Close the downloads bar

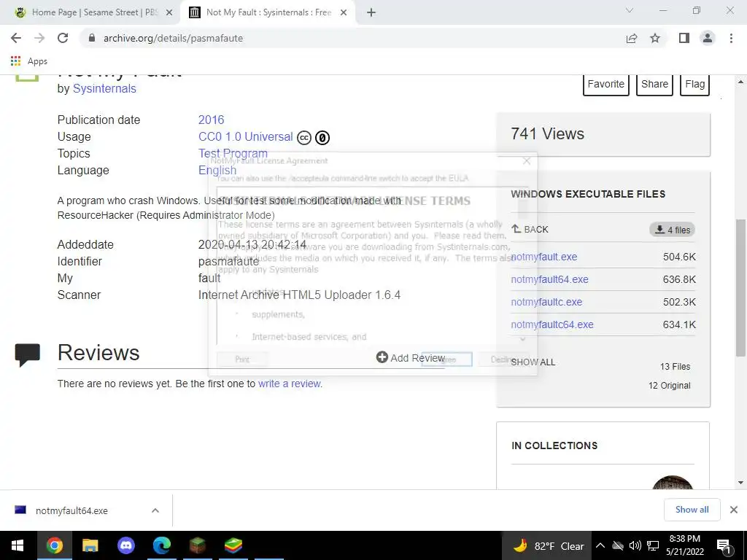(x=734, y=510)
